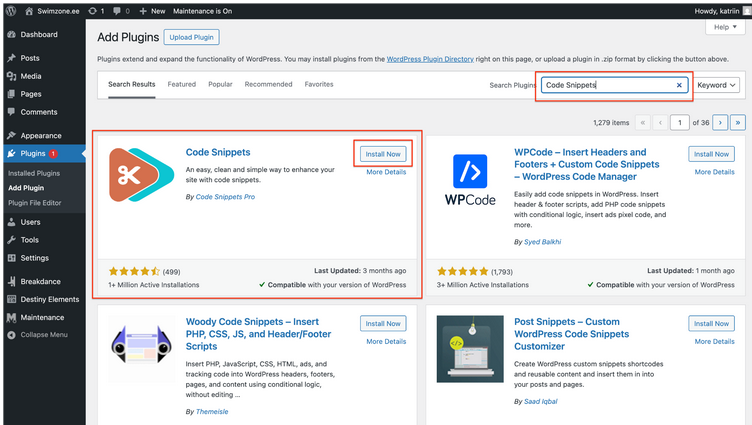Click the Upload Plugin button

(x=191, y=37)
